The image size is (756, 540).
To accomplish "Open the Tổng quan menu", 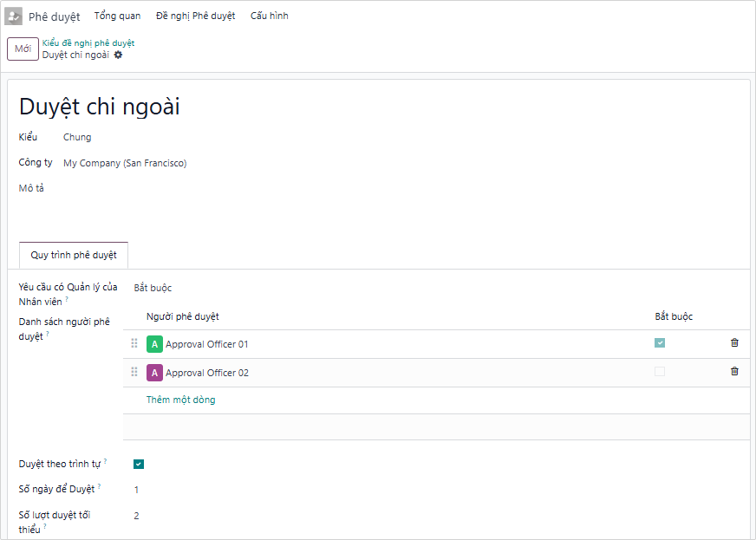I will (117, 16).
